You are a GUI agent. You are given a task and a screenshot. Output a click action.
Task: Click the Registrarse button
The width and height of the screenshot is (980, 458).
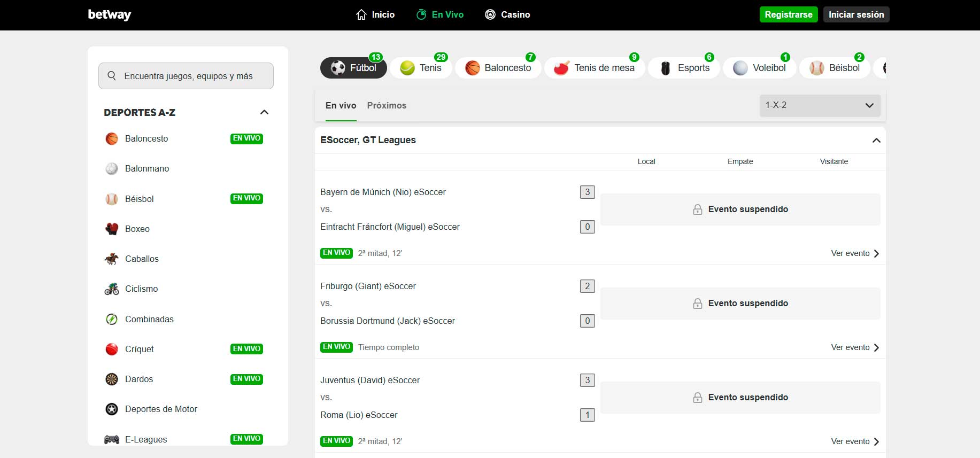789,14
